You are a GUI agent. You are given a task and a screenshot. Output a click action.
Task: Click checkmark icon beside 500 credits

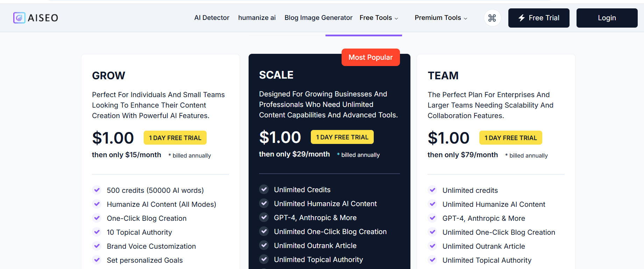pyautogui.click(x=97, y=190)
